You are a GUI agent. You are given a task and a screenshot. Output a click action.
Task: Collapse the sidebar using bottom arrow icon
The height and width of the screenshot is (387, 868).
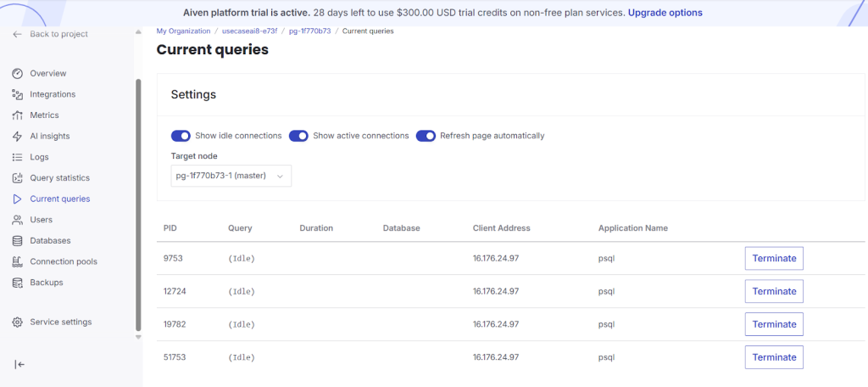(x=19, y=364)
